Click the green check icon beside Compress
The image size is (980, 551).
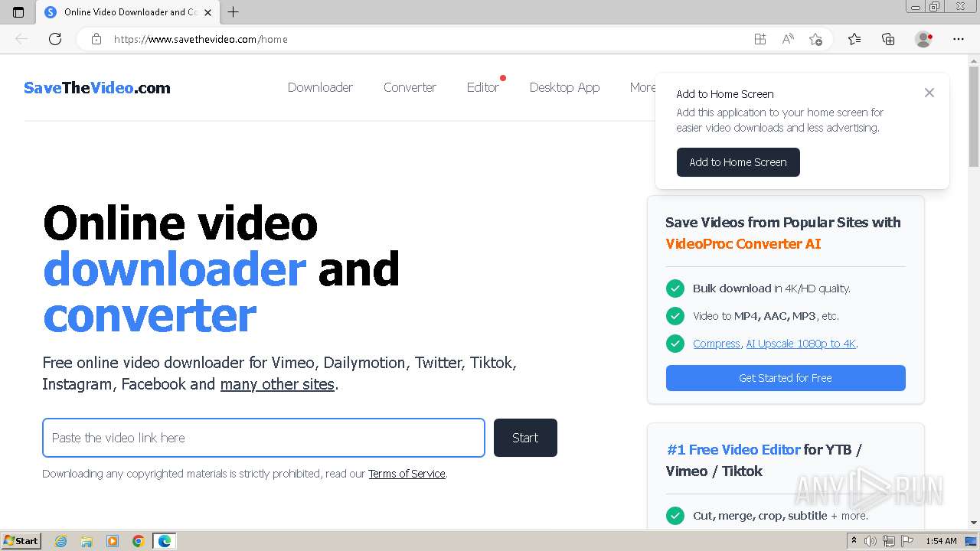(675, 344)
